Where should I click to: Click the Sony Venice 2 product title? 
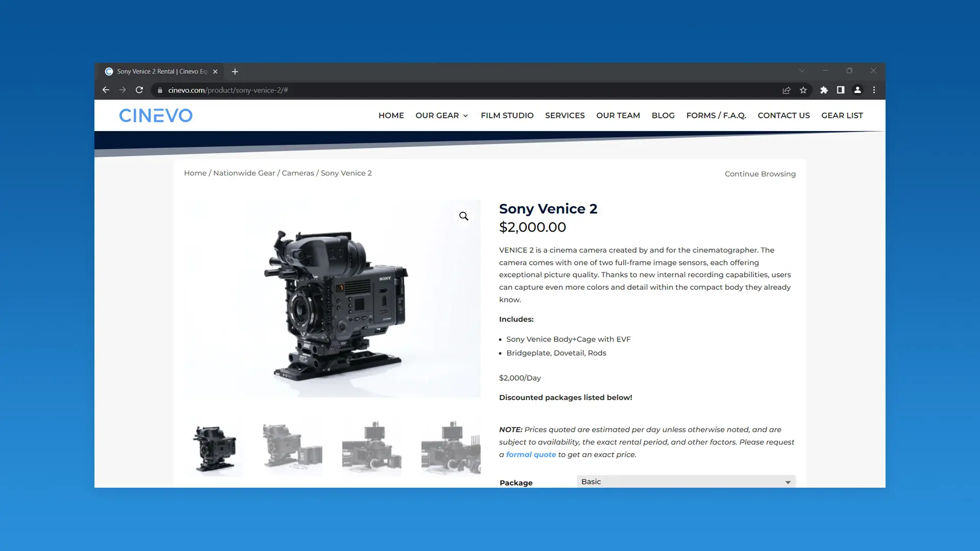pos(548,209)
